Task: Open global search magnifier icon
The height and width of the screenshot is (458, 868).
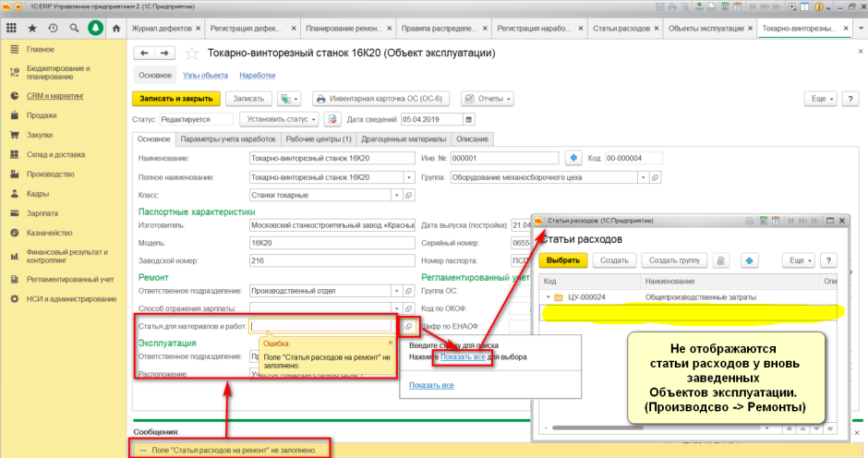Action: (x=74, y=28)
